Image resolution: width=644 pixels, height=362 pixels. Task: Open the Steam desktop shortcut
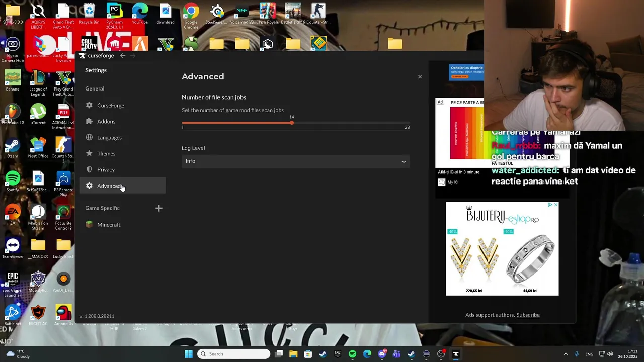pyautogui.click(x=13, y=148)
